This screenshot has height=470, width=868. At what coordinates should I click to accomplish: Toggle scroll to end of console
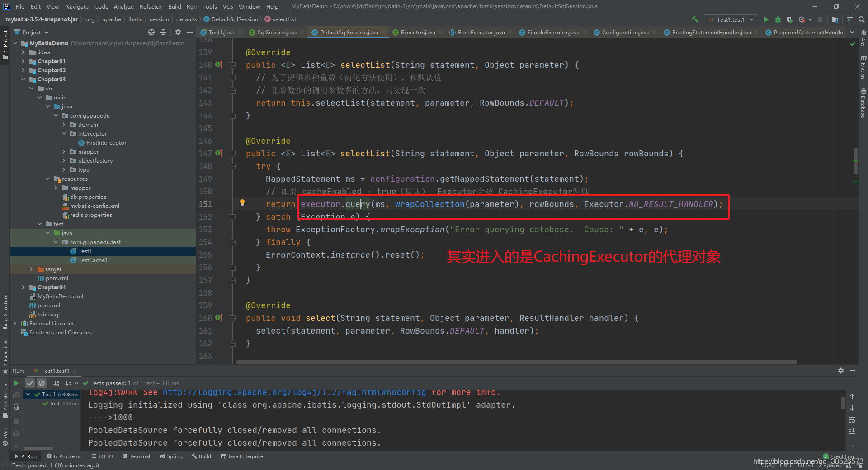click(852, 432)
